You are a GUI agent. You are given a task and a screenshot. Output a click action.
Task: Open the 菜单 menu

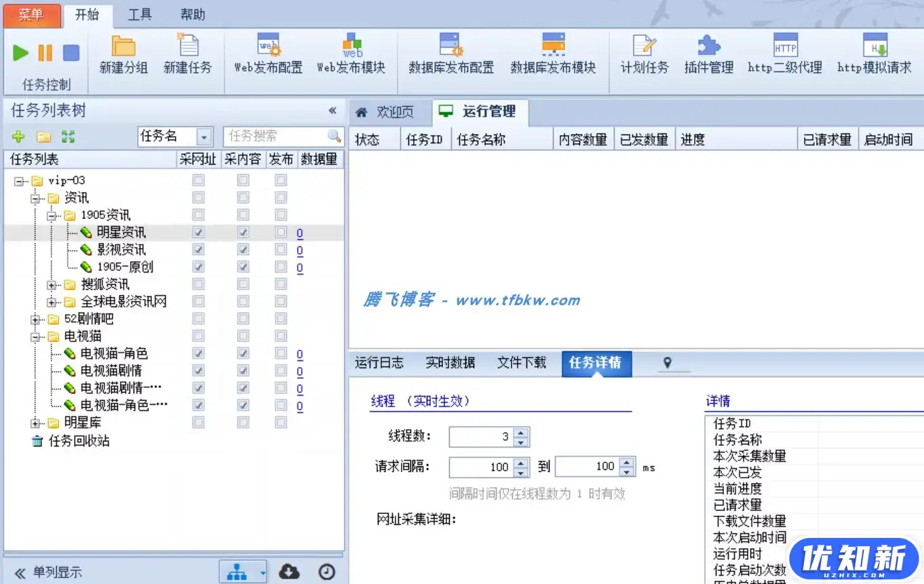coord(31,15)
